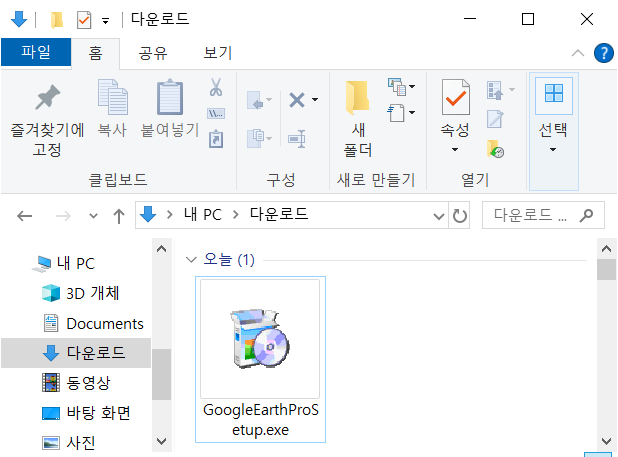Collapse the ribbon with the up chevron
The image size is (618, 457).
(577, 53)
